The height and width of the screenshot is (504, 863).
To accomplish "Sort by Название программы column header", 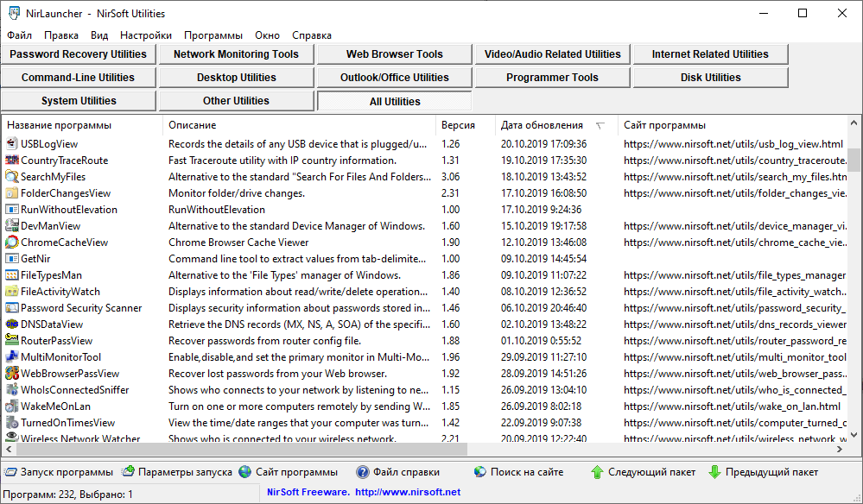I will (x=82, y=125).
